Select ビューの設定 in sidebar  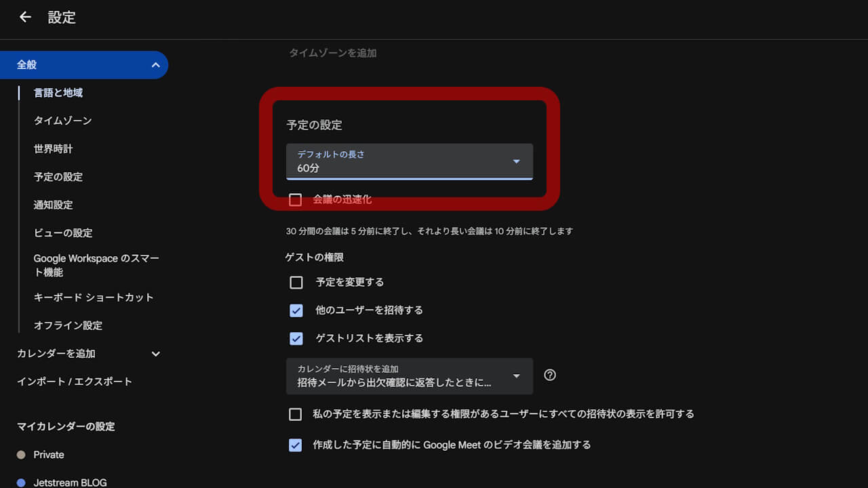pos(63,232)
